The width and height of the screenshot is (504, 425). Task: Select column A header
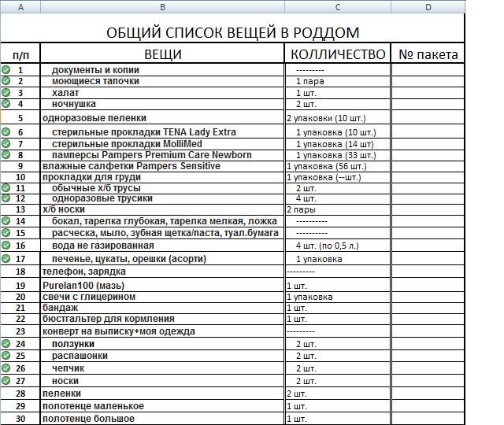tap(20, 7)
